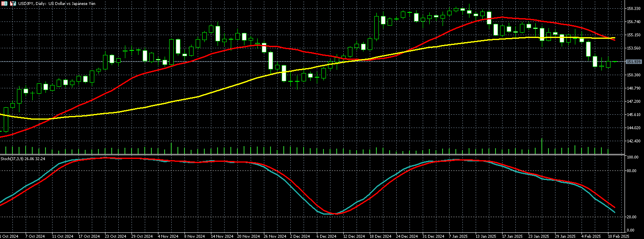This screenshot has height=239, width=644.
Task: Select the 2 Dec 2024 date marker
Action: coord(299,237)
